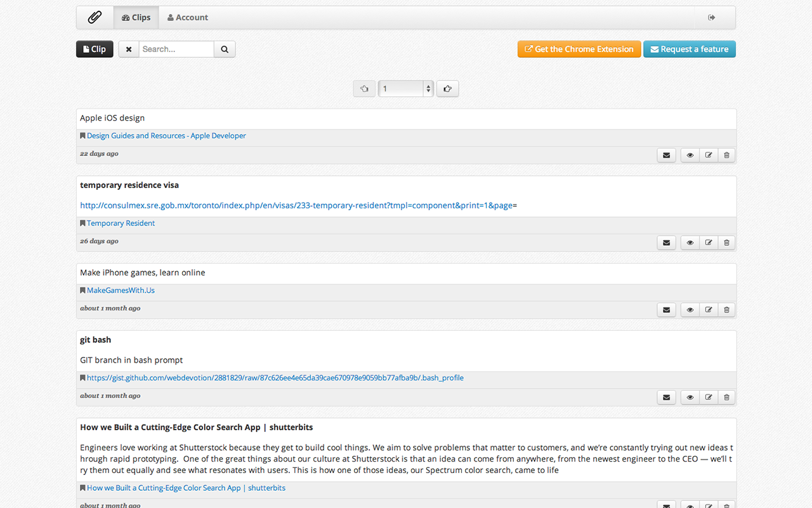This screenshot has width=812, height=508.
Task: Delete the git bash clip
Action: coord(727,398)
